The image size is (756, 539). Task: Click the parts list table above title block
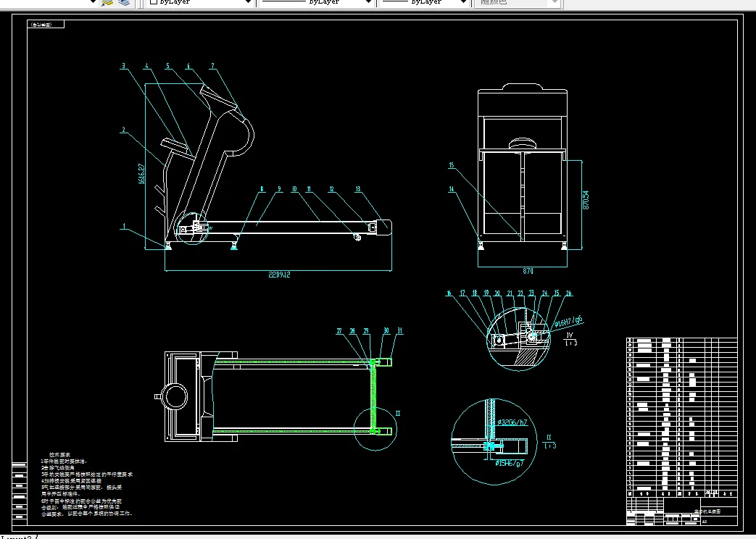pyautogui.click(x=681, y=416)
